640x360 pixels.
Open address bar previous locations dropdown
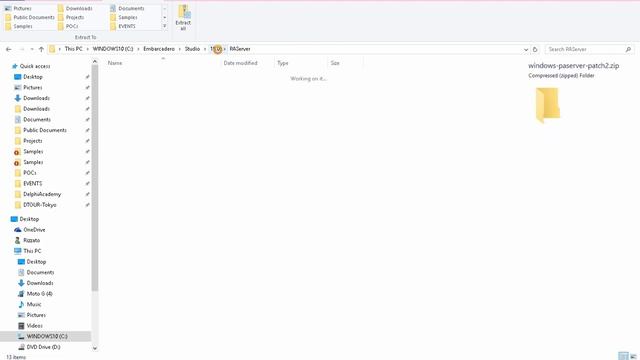coord(526,49)
